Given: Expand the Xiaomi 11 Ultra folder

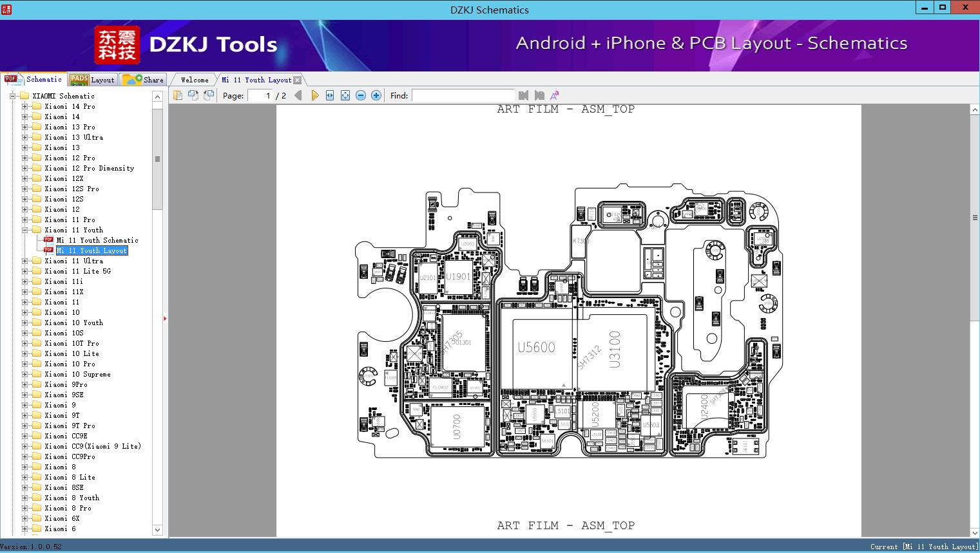Looking at the screenshot, I should click(24, 261).
